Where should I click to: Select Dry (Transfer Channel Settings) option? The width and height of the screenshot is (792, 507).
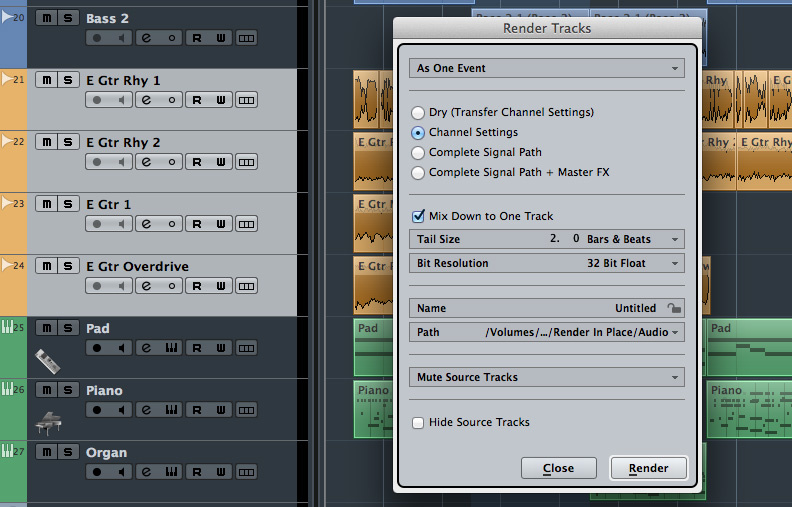click(x=418, y=112)
